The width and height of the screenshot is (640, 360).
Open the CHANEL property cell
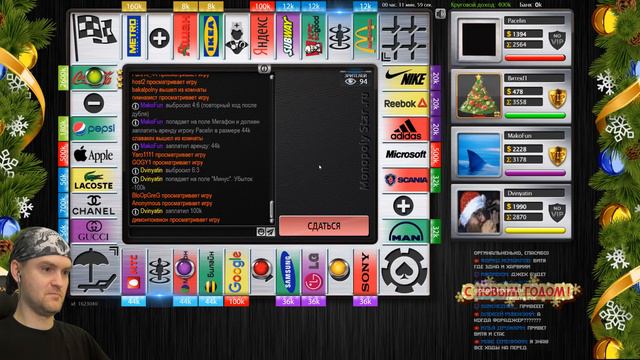pos(94,206)
